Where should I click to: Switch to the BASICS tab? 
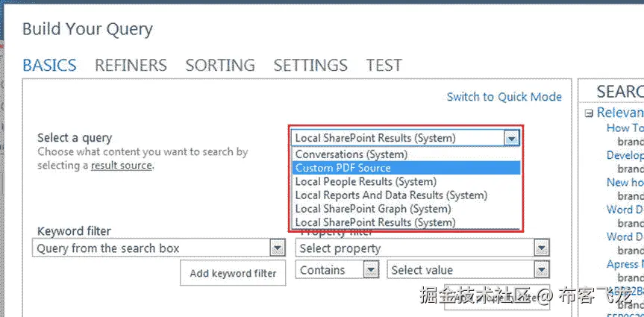49,66
